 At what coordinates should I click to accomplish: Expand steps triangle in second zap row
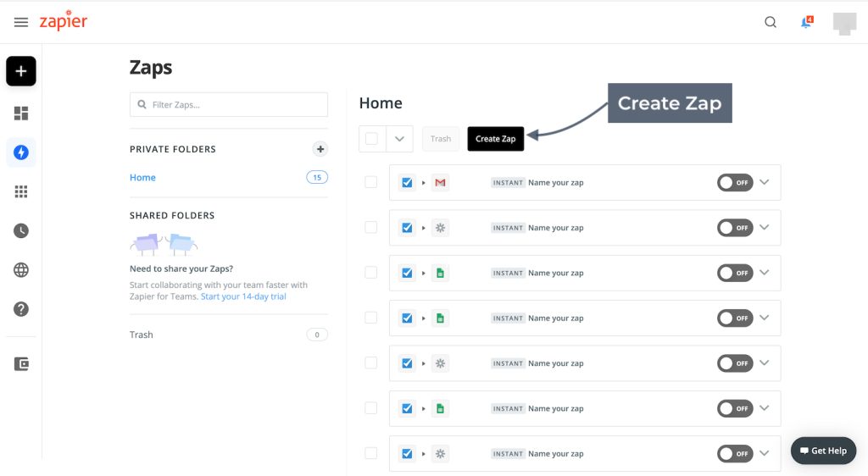coord(424,228)
